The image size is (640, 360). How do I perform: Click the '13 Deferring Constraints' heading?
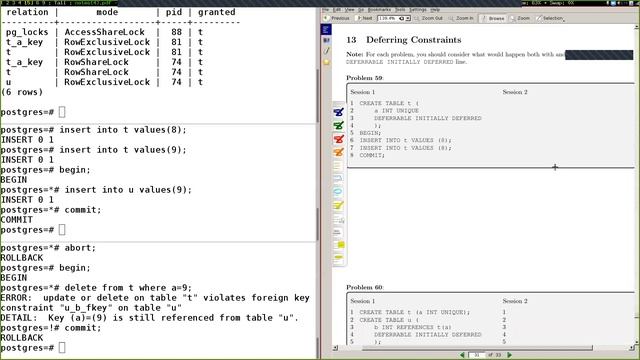(404, 40)
